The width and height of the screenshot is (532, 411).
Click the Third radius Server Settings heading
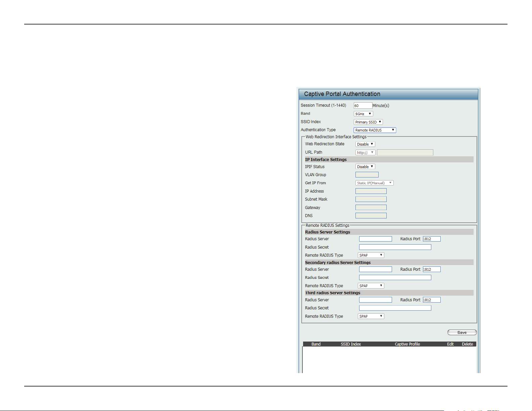click(332, 293)
